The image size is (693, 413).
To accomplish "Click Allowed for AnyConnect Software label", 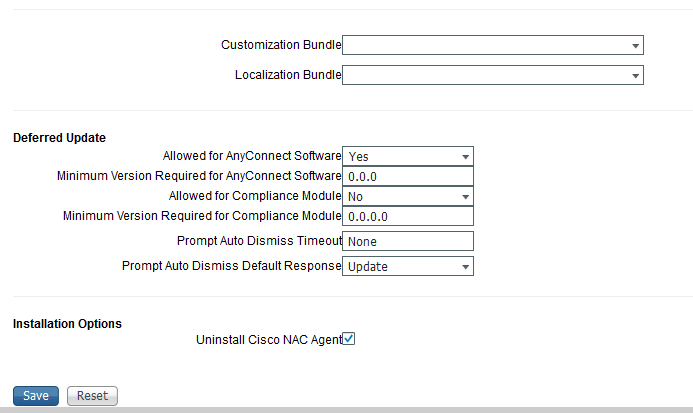I will (251, 156).
